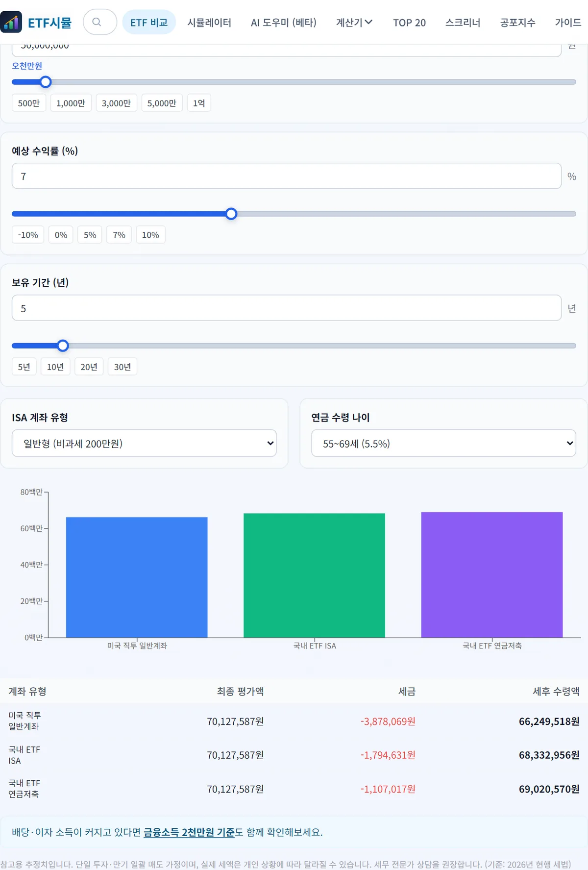Image resolution: width=588 pixels, height=870 pixels.
Task: Click the 최종 평가액 column header
Action: click(240, 691)
